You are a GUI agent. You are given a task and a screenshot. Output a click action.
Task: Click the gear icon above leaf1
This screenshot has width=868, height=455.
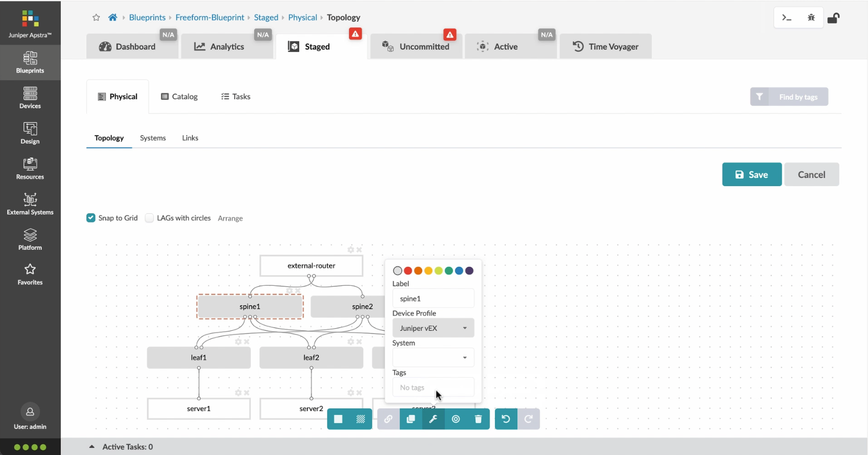pos(238,342)
